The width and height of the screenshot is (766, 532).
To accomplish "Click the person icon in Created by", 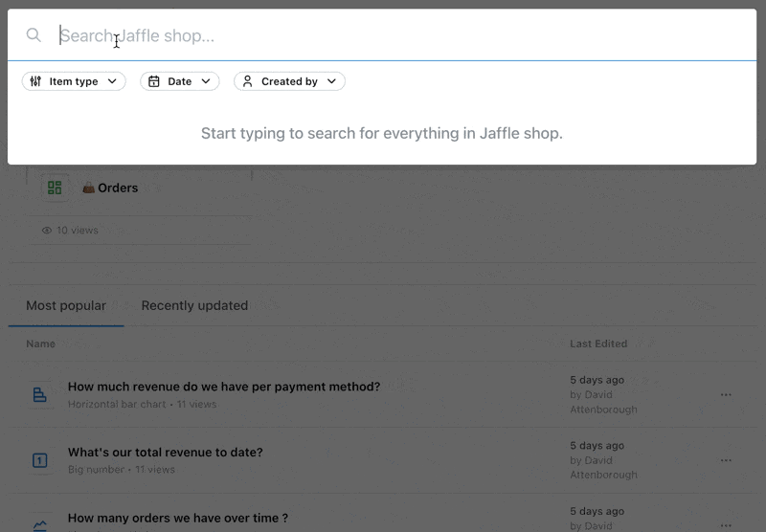I will tap(248, 81).
